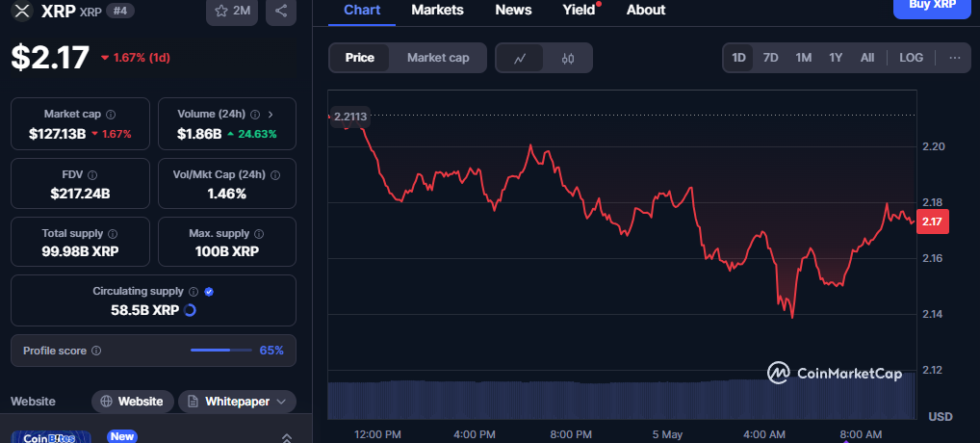
Task: Click the verified circulating supply badge
Action: click(209, 292)
